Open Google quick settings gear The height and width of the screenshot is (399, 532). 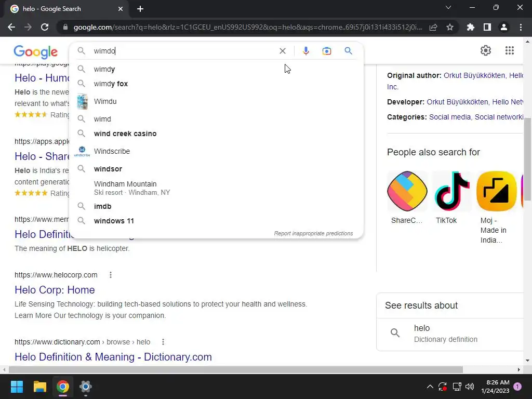tap(486, 50)
